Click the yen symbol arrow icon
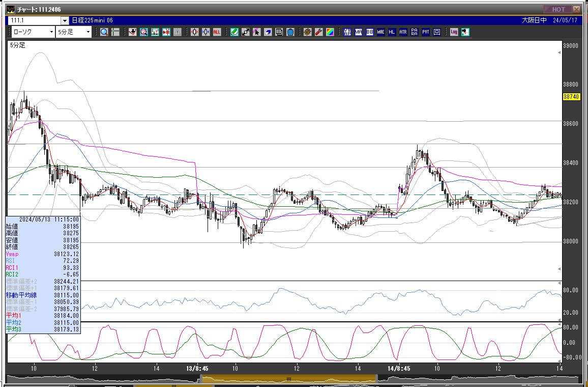The height and width of the screenshot is (387, 588). point(166,32)
